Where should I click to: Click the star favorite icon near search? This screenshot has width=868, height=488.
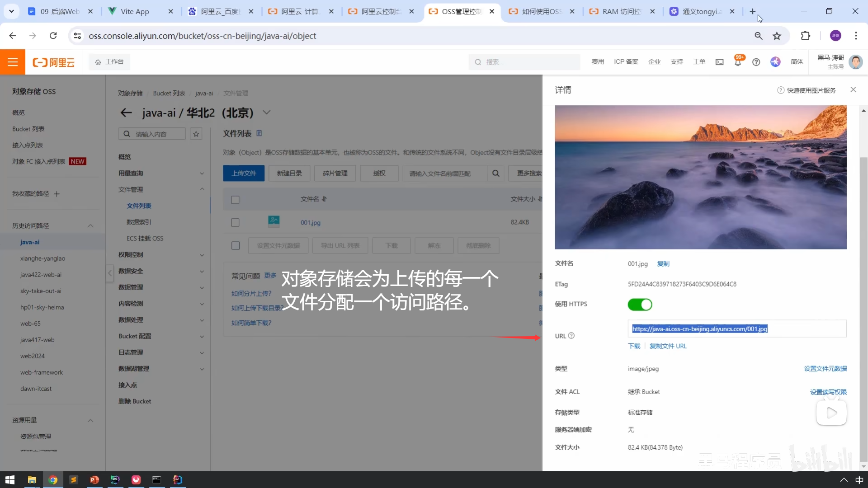point(196,134)
